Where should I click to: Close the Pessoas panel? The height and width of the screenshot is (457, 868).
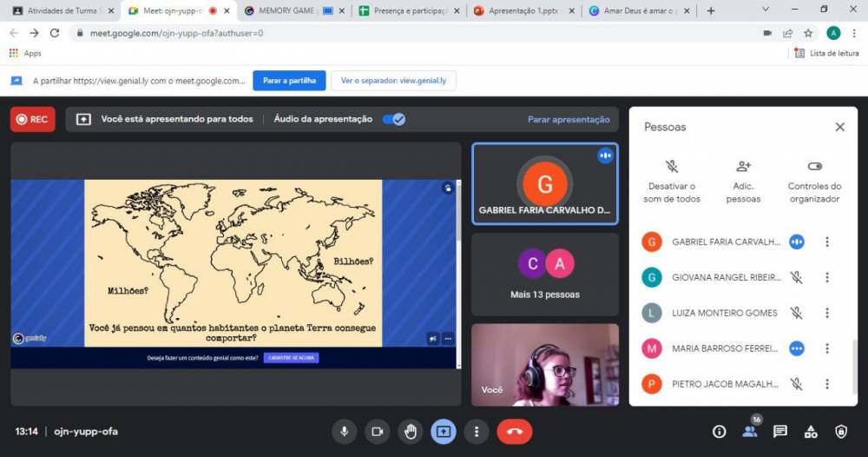coord(839,127)
